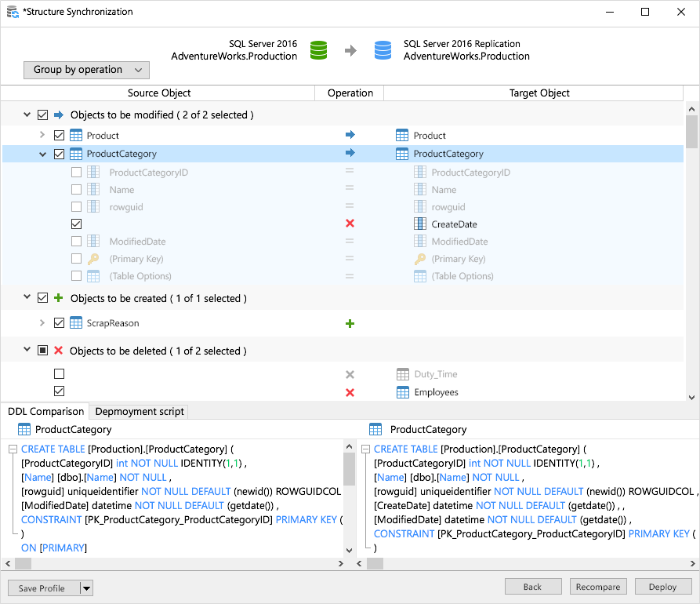Switch to the Deployment script tab
This screenshot has height=604, width=700.
coord(139,411)
